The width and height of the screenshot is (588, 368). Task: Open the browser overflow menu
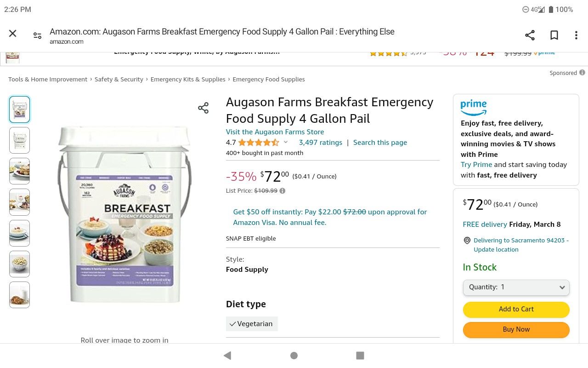click(x=575, y=34)
